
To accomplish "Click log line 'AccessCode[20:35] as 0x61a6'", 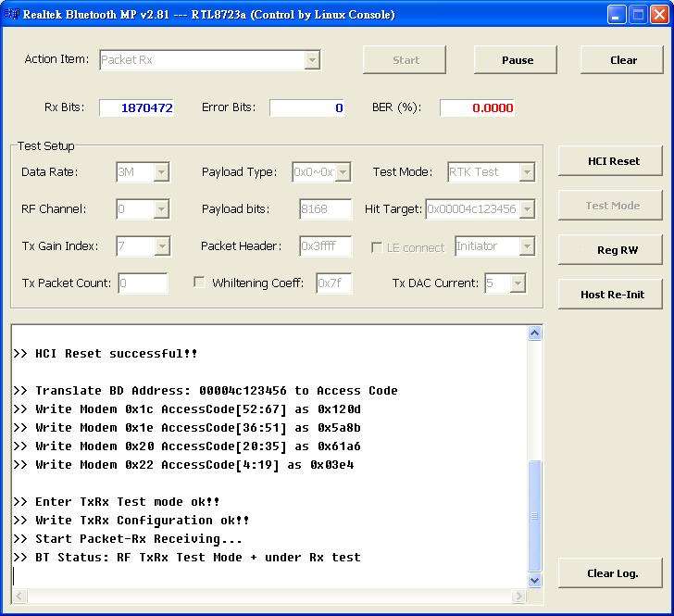I will click(x=187, y=446).
